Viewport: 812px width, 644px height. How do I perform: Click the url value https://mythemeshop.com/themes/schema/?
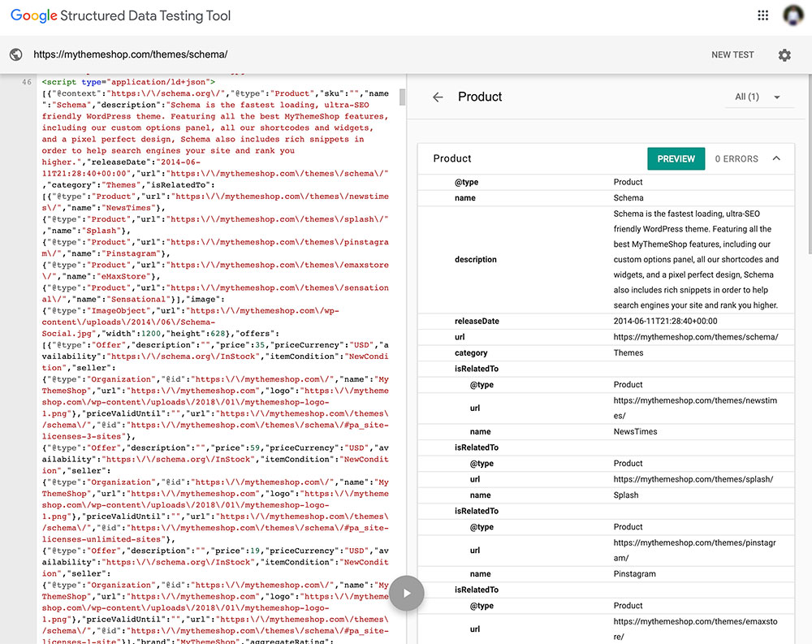pyautogui.click(x=696, y=337)
